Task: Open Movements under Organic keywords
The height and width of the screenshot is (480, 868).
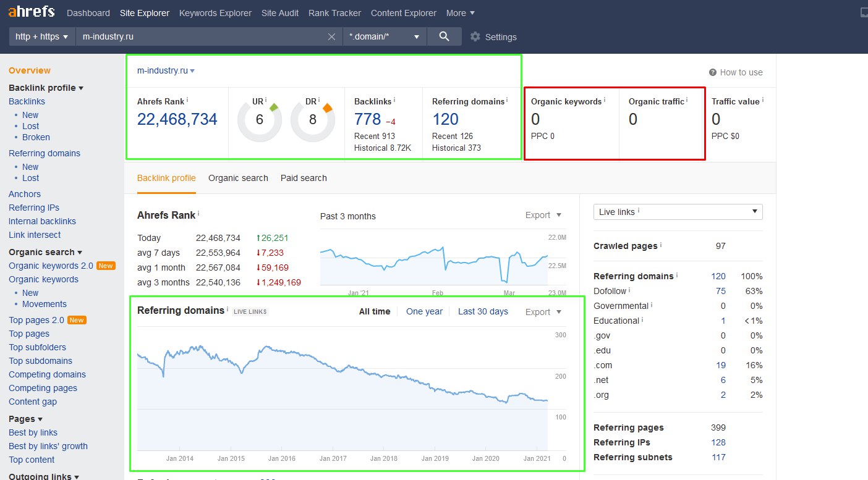Action: 45,304
